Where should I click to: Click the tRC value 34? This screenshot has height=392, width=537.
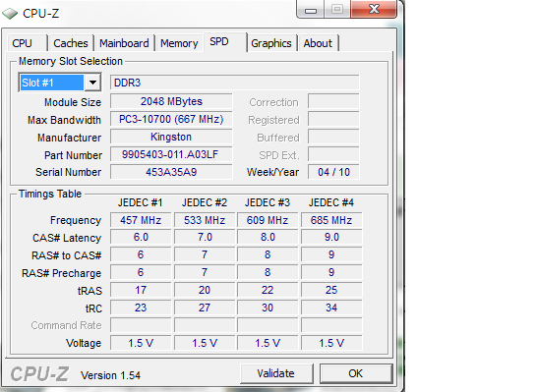[331, 308]
